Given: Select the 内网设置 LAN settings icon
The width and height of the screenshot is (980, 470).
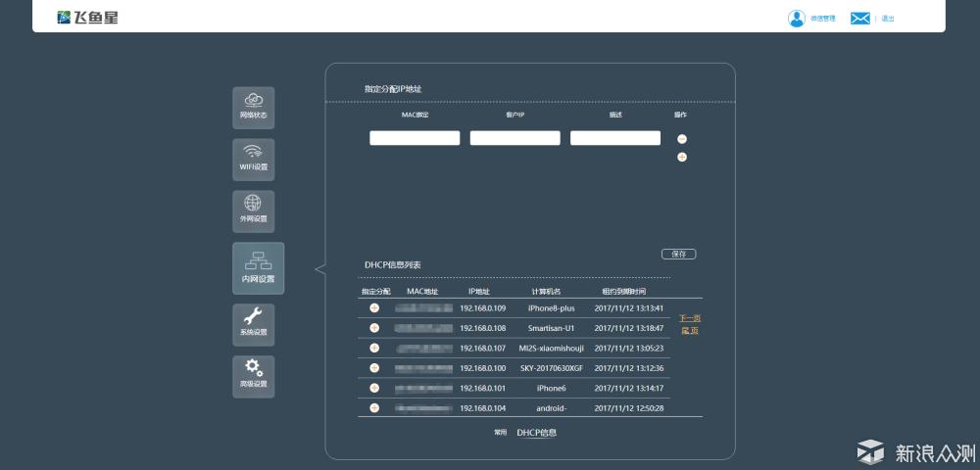Looking at the screenshot, I should [x=258, y=267].
